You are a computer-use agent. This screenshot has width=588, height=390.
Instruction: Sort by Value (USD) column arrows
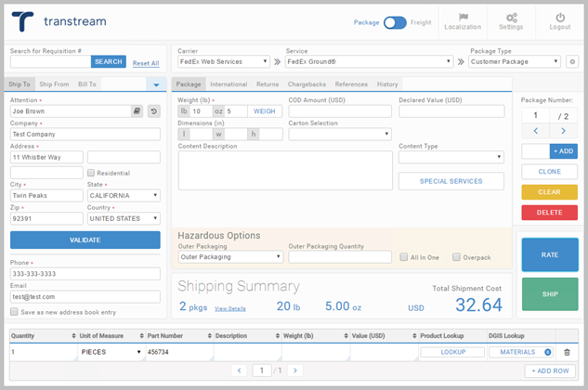414,335
